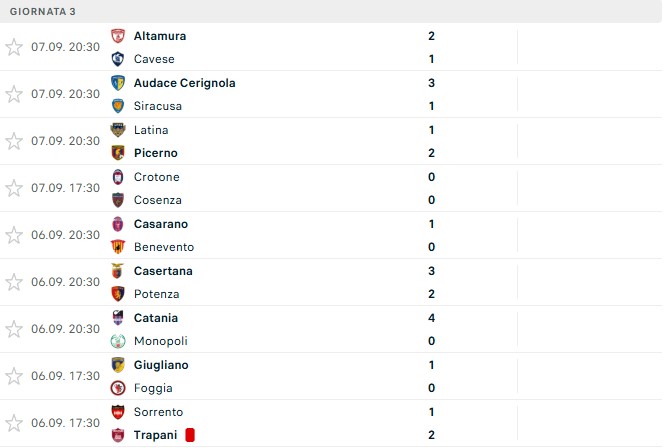Click the Benevento team crest icon
The width and height of the screenshot is (668, 448).
(x=118, y=247)
